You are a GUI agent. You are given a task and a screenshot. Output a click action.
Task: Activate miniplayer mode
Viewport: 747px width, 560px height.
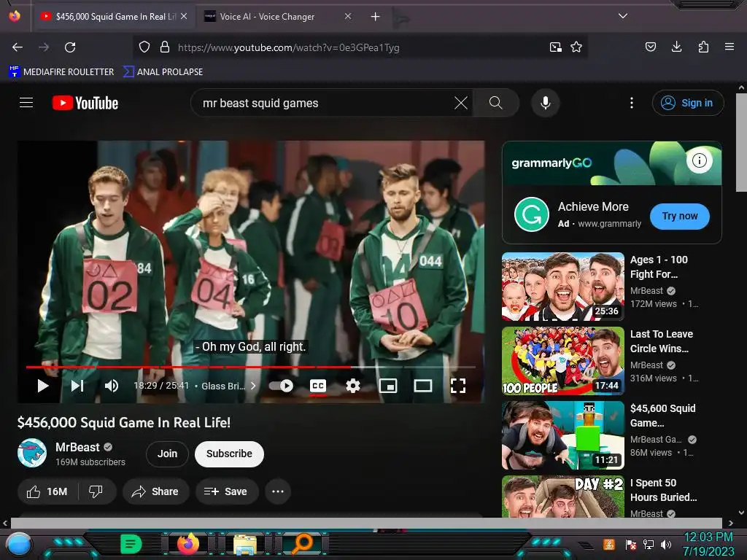[388, 386]
